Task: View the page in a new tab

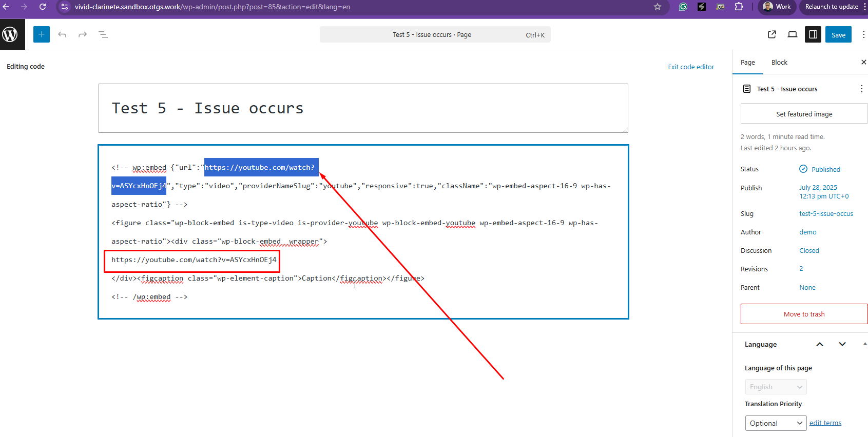Action: (772, 34)
